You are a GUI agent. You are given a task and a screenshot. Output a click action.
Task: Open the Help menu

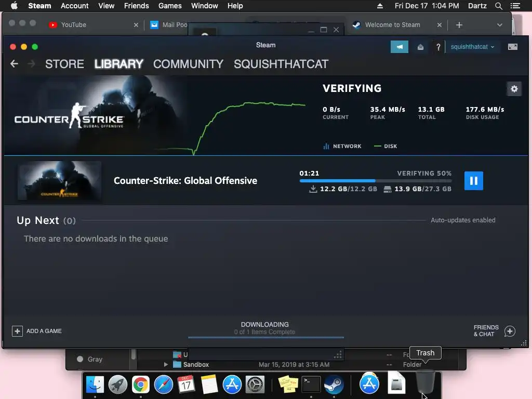[x=235, y=6]
